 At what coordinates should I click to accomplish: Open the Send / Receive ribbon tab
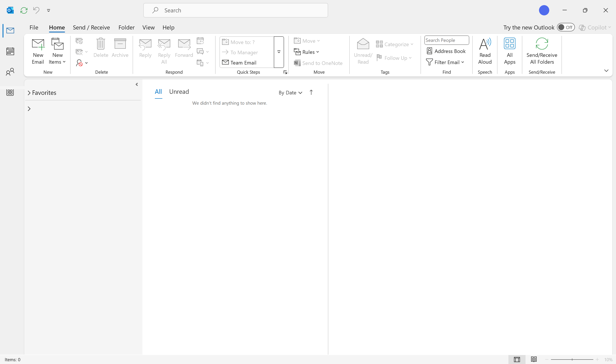(91, 28)
